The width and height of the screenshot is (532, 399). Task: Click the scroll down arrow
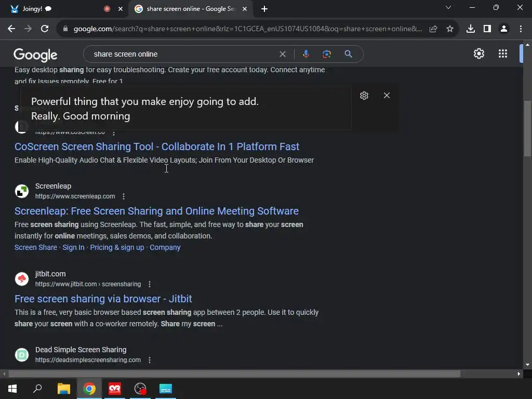(x=527, y=365)
